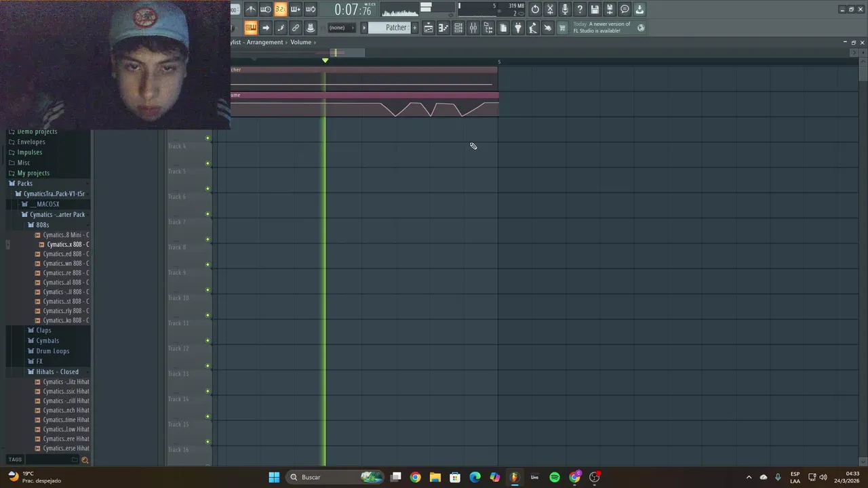Open the Piano roll icon
This screenshot has width=868, height=488.
tap(443, 28)
